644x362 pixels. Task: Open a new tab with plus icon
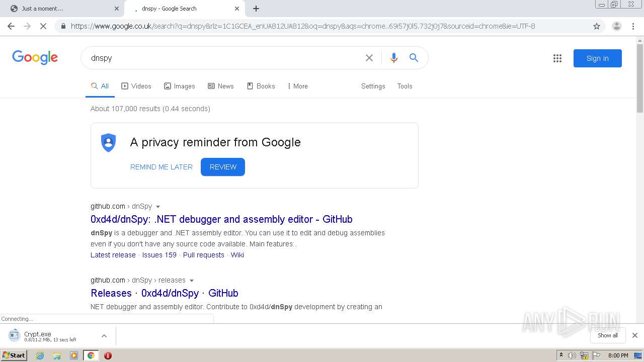pos(256,9)
